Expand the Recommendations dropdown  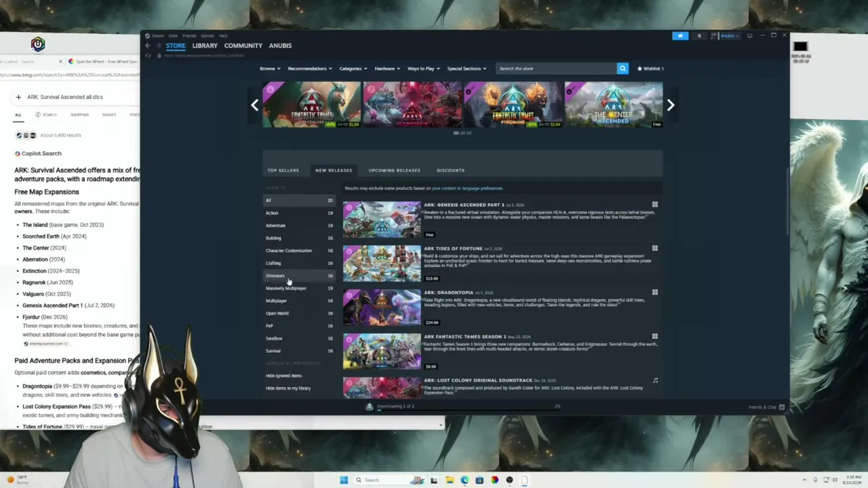(x=310, y=68)
